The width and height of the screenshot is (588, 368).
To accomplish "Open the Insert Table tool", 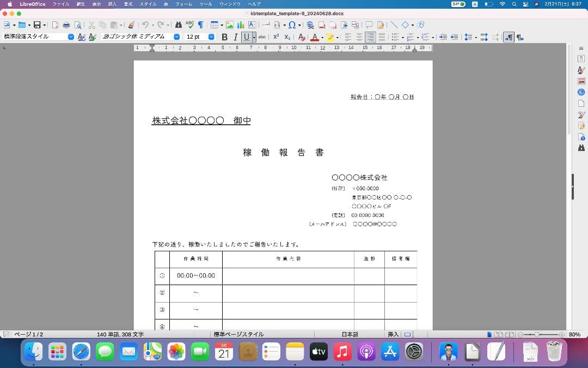I will (213, 25).
